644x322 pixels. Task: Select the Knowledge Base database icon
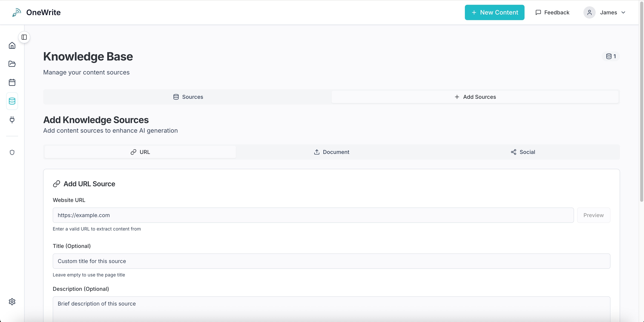pyautogui.click(x=12, y=101)
